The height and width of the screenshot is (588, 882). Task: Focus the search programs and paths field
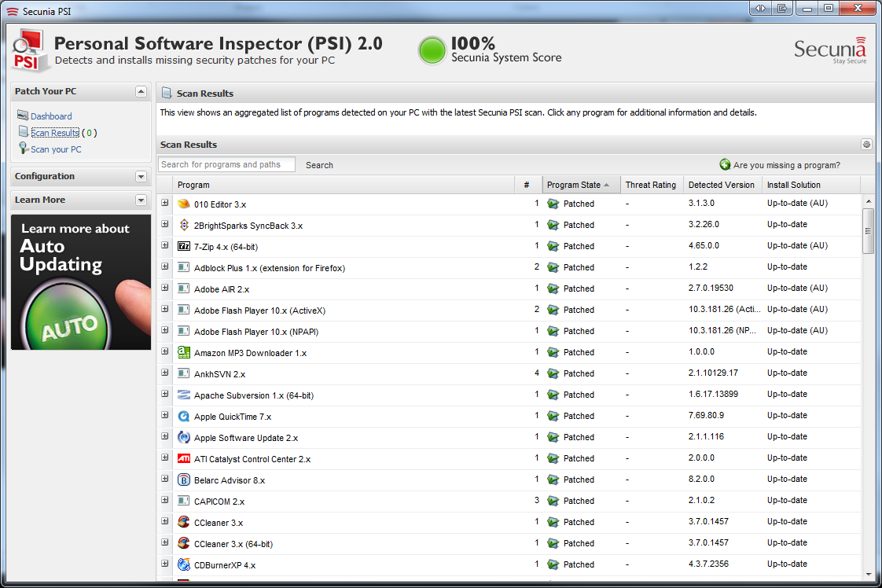pyautogui.click(x=226, y=164)
